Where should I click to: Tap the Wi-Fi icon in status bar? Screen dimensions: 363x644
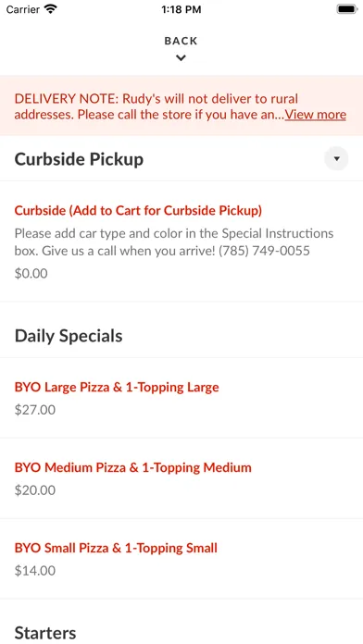(51, 9)
